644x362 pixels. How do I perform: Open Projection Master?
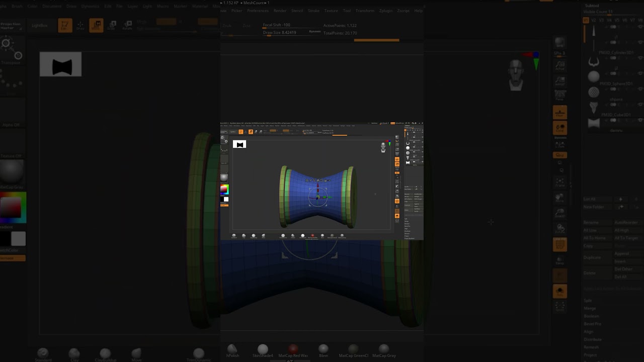pos(11,26)
